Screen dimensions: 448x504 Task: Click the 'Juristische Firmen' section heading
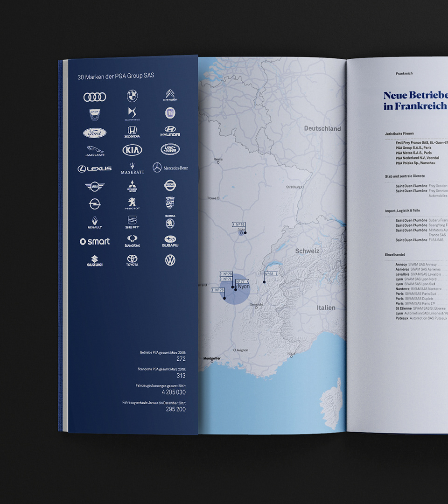(399, 134)
